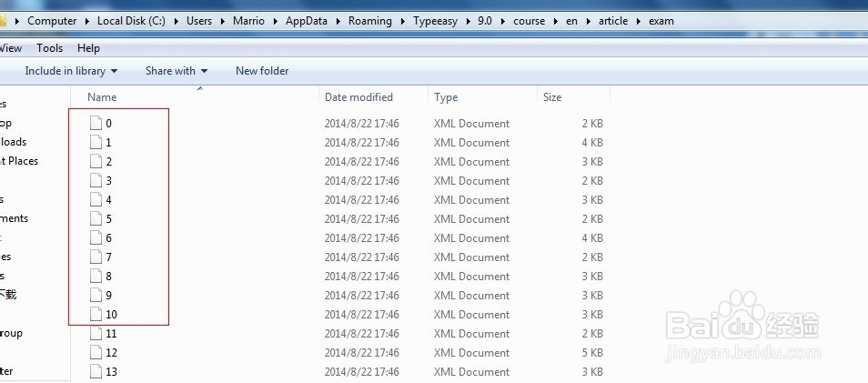Open the Include in library dropdown
The height and width of the screenshot is (383, 868).
pos(71,71)
